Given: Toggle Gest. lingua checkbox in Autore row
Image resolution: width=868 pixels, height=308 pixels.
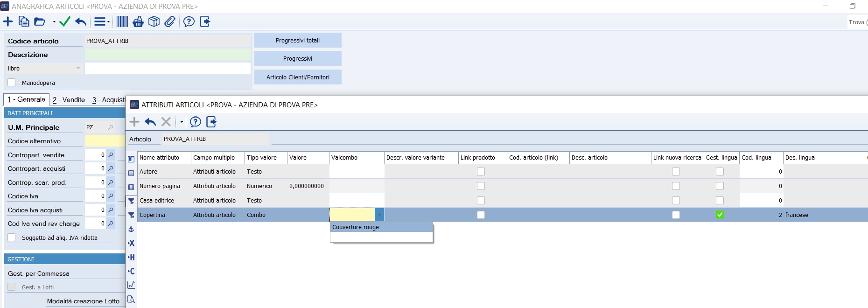Looking at the screenshot, I should pos(720,172).
